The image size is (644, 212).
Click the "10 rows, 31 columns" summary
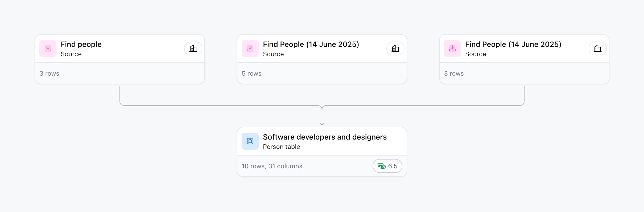(272, 166)
